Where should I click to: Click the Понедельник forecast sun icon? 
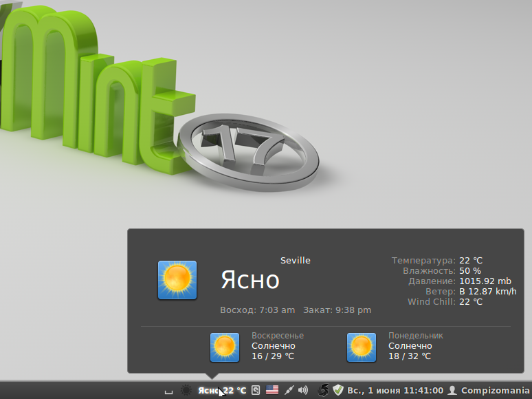(362, 347)
